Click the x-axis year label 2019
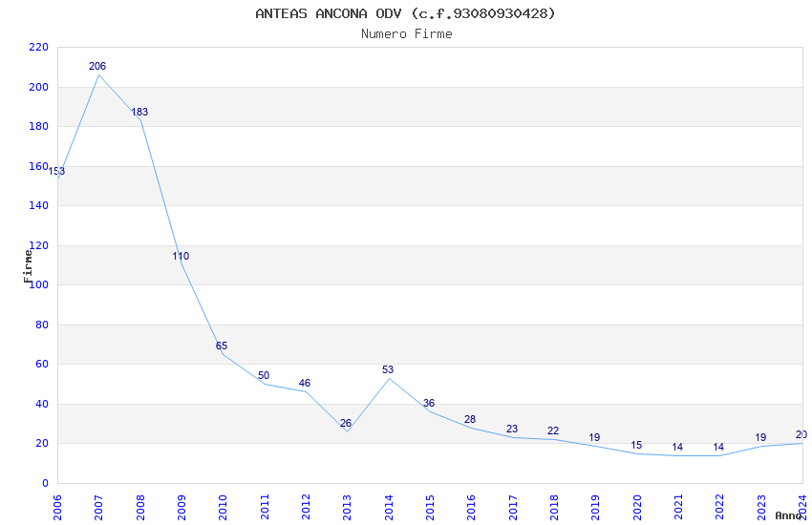The height and width of the screenshot is (525, 812). coord(595,508)
